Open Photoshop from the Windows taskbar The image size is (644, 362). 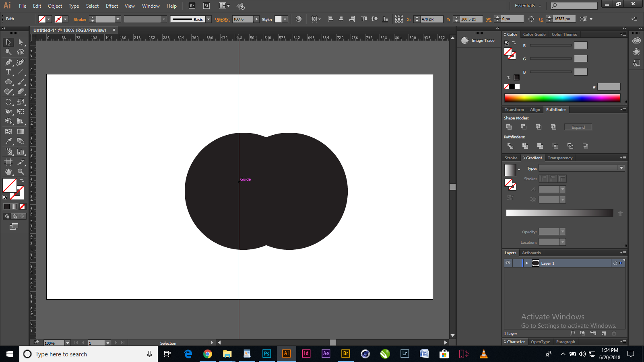tap(266, 354)
